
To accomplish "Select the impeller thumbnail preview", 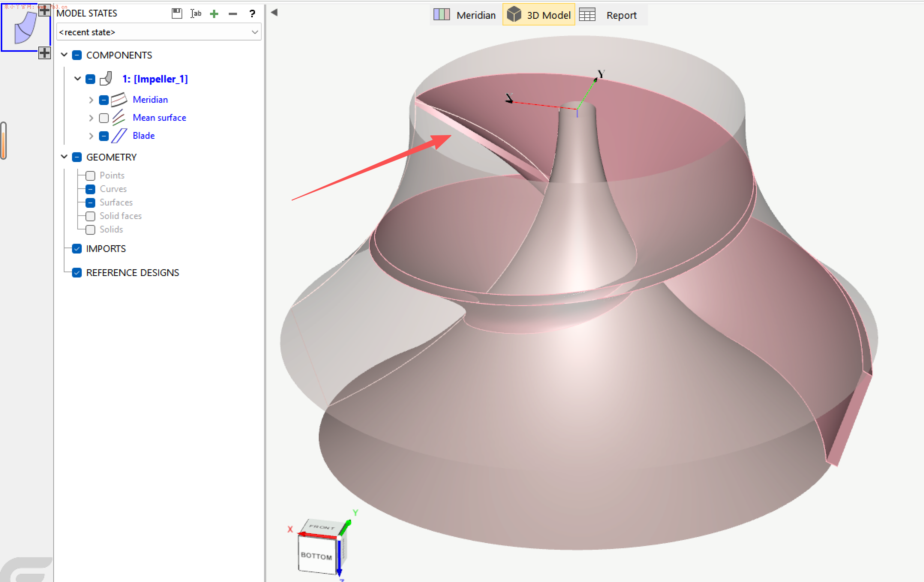I will click(x=23, y=28).
